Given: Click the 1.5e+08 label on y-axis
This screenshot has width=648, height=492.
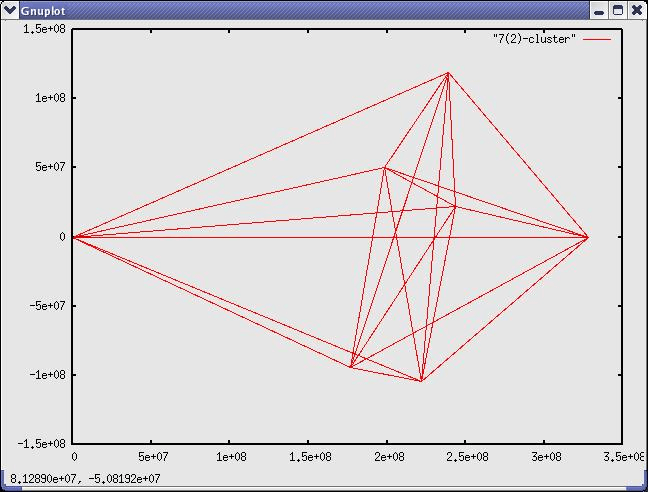Looking at the screenshot, I should click(x=44, y=29).
